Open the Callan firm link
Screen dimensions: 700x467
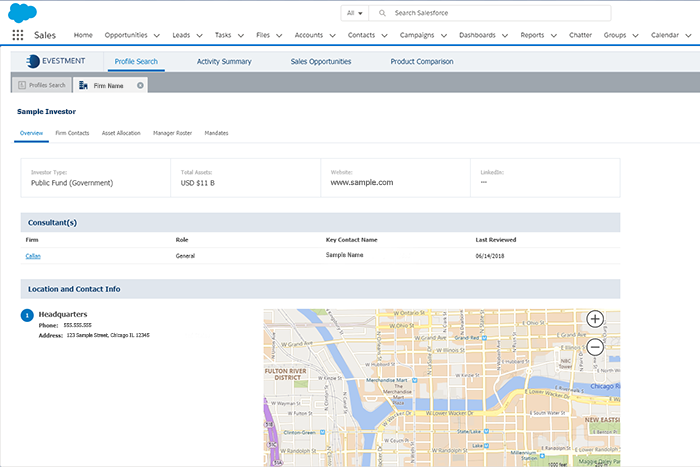(x=33, y=256)
